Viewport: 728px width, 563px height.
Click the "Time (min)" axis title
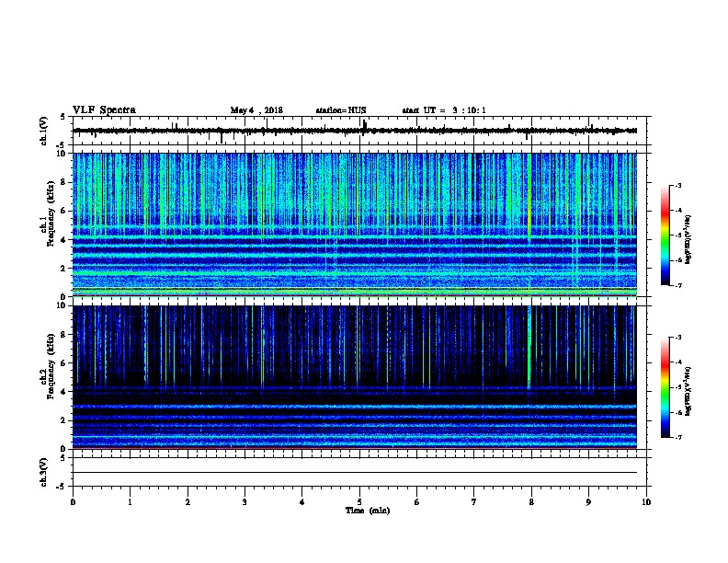pos(368,511)
